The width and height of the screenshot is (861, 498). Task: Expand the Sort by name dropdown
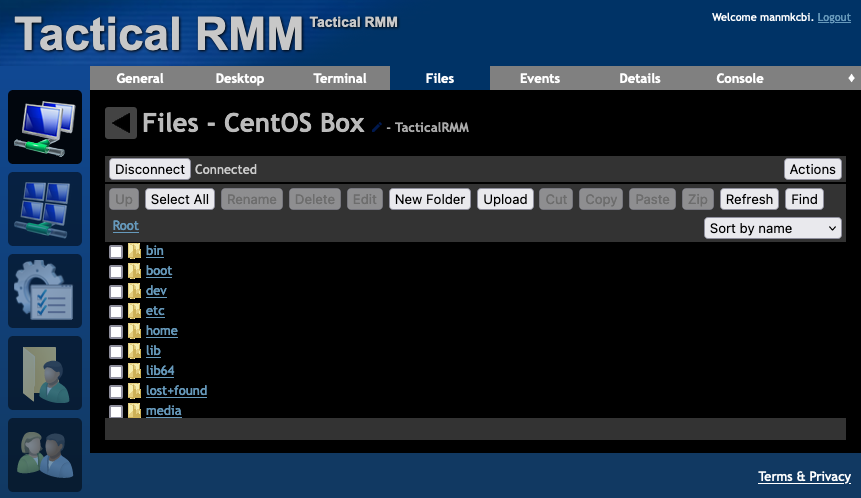[773, 228]
